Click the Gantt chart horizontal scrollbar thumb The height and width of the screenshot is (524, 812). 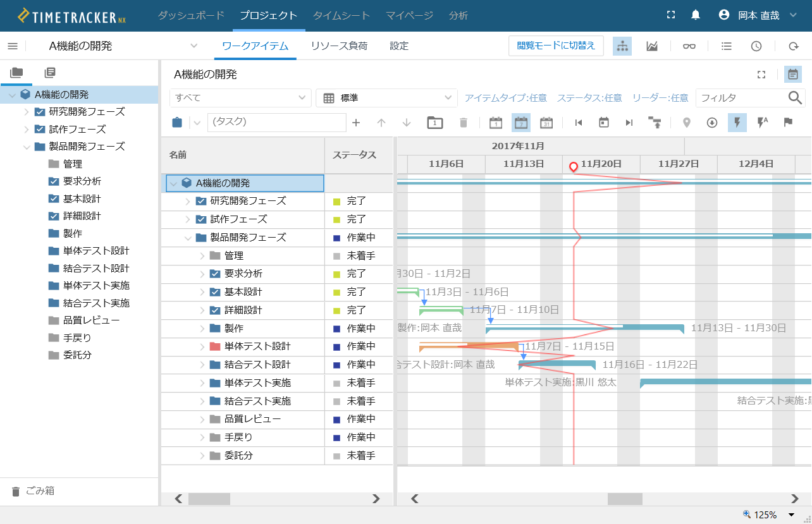pyautogui.click(x=625, y=499)
